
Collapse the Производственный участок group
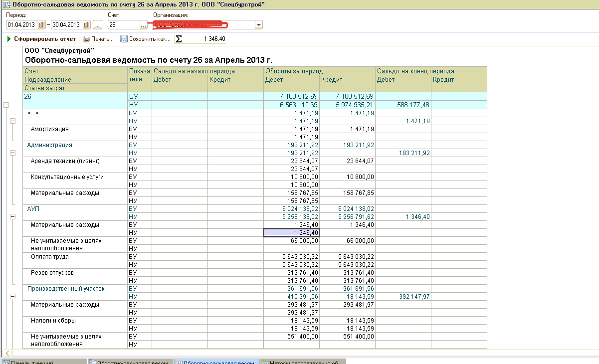13,297
